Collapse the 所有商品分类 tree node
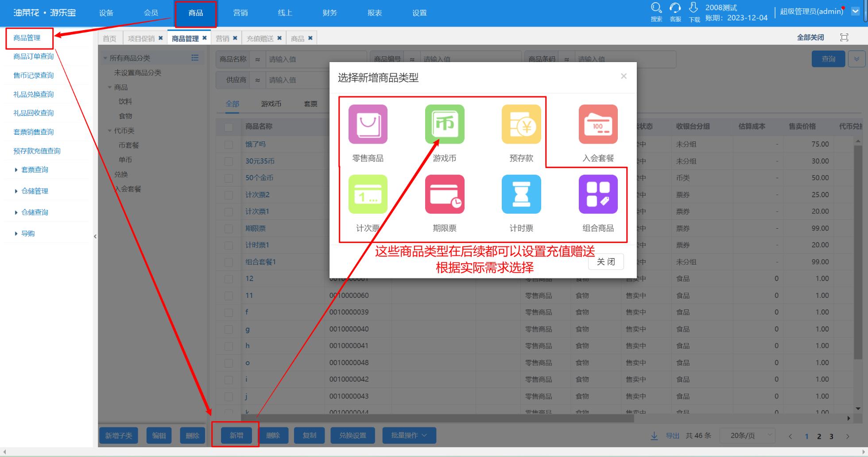This screenshot has height=457, width=868. (105, 58)
